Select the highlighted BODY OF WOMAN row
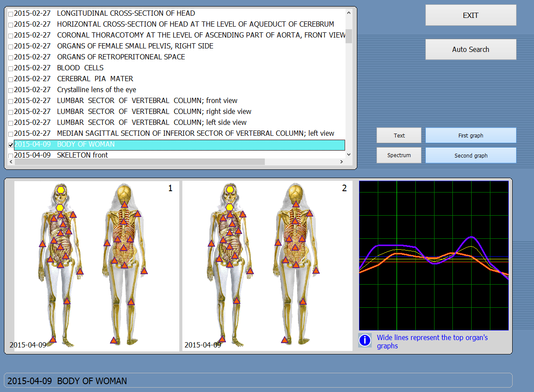This screenshot has width=534, height=392. point(179,144)
